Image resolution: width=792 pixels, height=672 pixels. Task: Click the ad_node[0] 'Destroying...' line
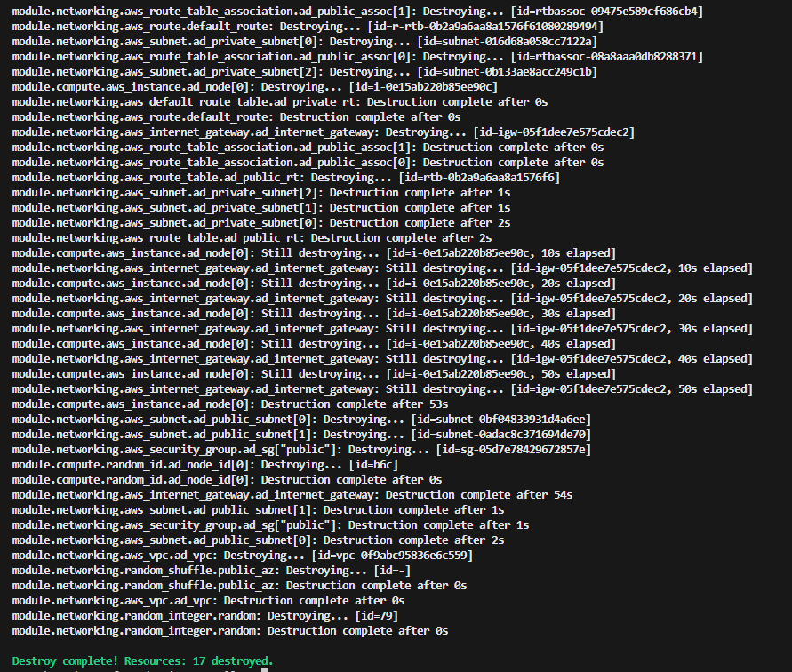[x=255, y=87]
